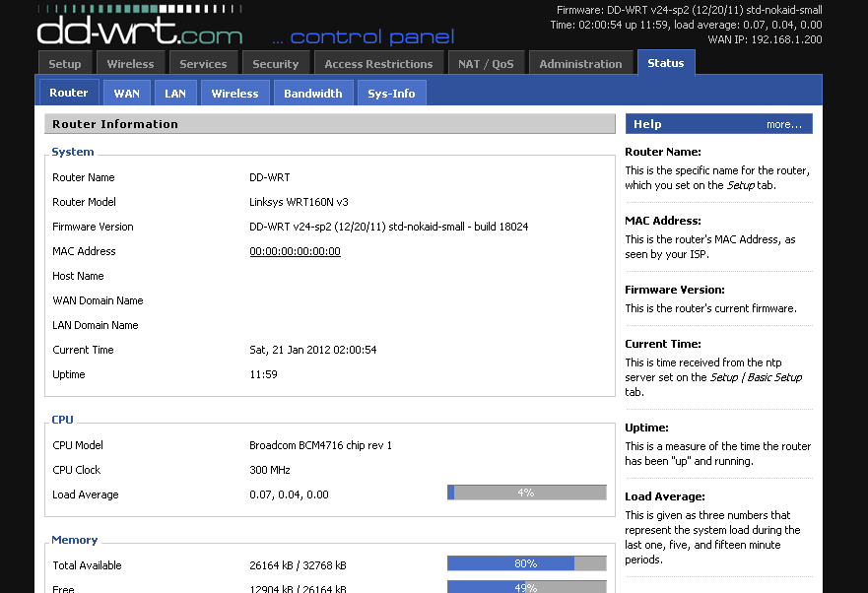Open the Setup tab
Screen dimensions: 868x593
[x=65, y=64]
